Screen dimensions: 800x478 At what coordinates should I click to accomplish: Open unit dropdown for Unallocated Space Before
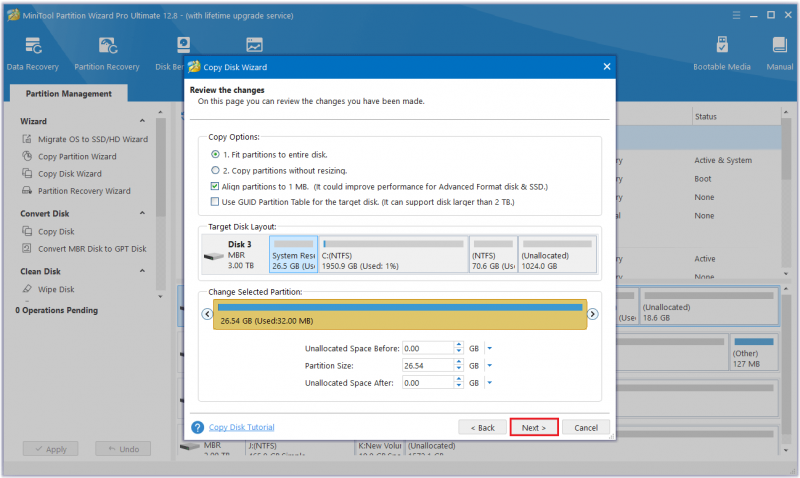(x=490, y=348)
